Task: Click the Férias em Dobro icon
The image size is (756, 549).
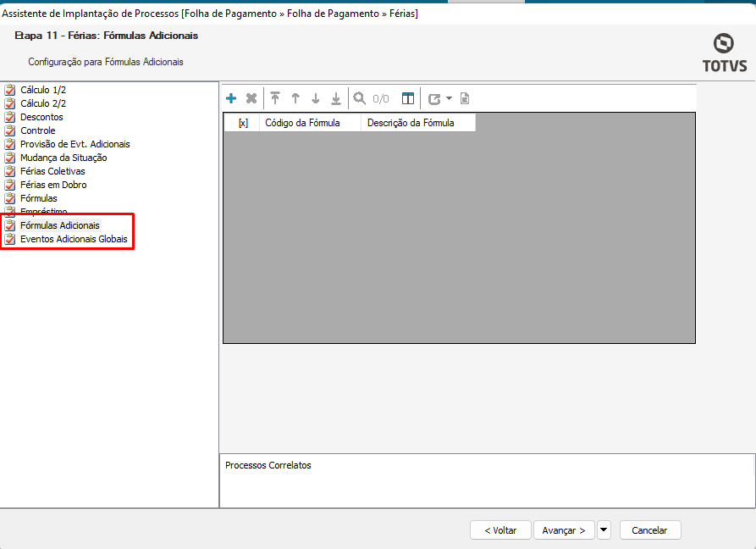Action: [x=9, y=185]
